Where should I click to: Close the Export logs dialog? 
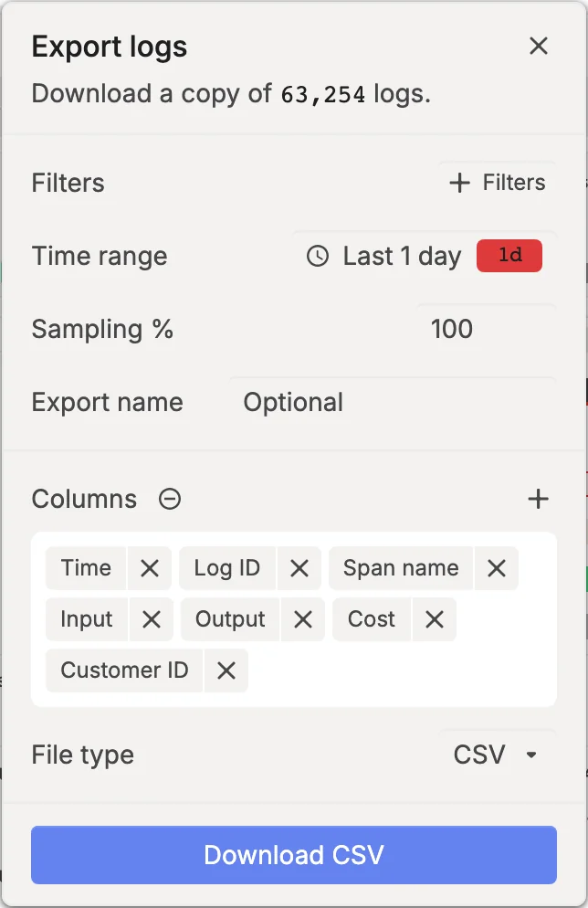coord(538,46)
